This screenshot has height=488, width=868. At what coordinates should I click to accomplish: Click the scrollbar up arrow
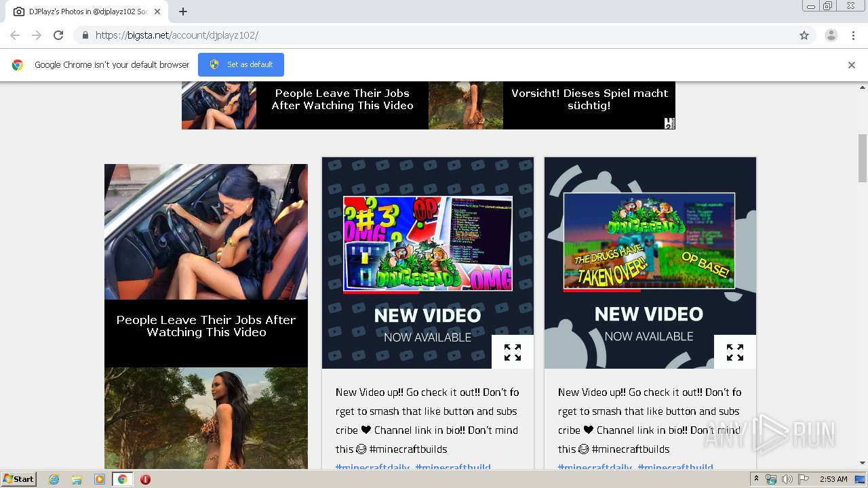click(863, 87)
